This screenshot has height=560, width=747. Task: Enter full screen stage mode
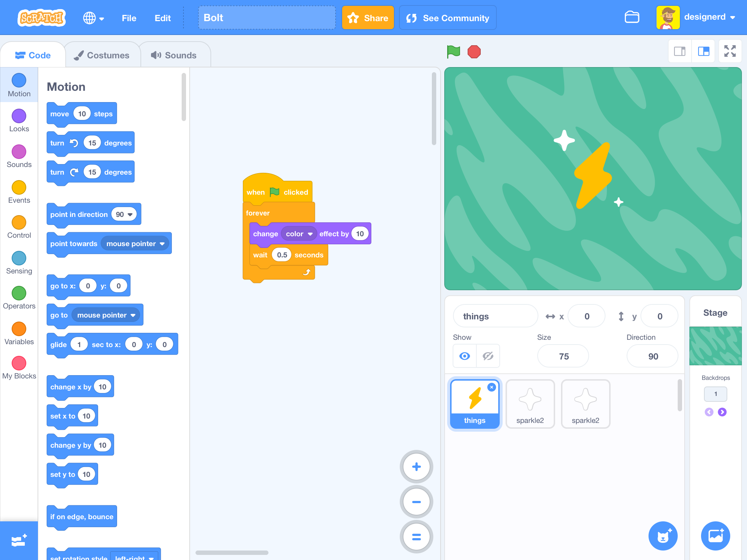(730, 51)
